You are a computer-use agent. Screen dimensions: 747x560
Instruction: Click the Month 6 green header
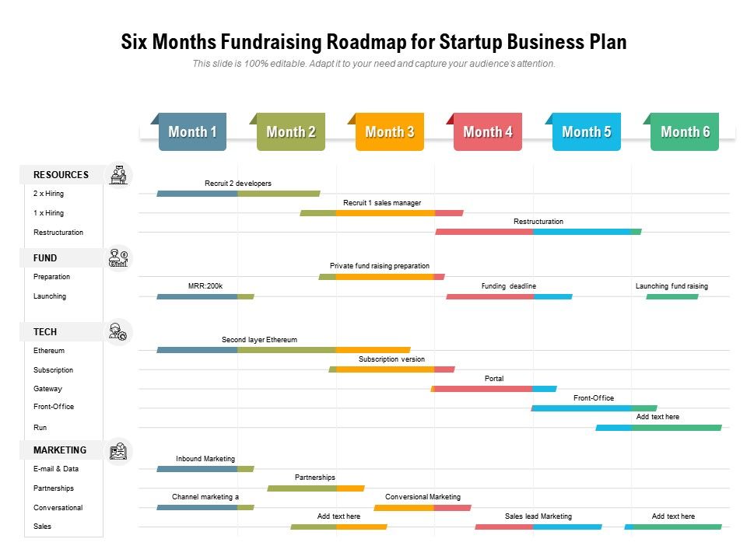(x=685, y=132)
